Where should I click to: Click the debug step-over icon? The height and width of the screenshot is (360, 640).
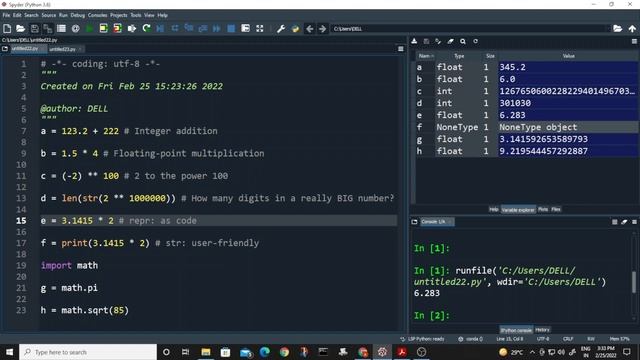coord(175,29)
